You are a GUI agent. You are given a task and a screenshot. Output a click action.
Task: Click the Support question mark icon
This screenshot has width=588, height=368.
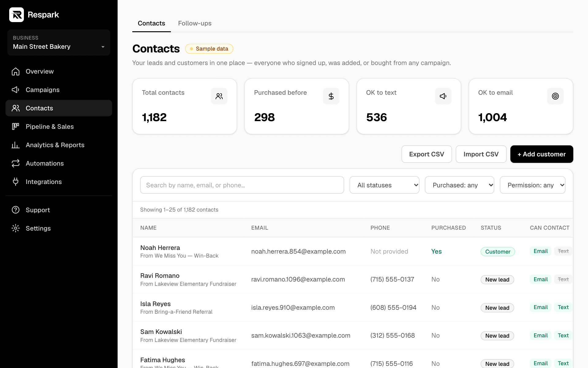pyautogui.click(x=16, y=210)
